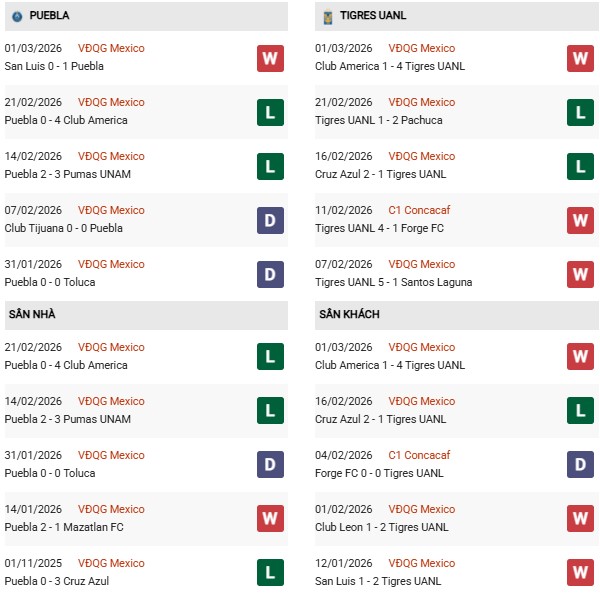
Task: Click the Puebla 2 - 1 Mazatlan FC score text
Action: pos(66,527)
